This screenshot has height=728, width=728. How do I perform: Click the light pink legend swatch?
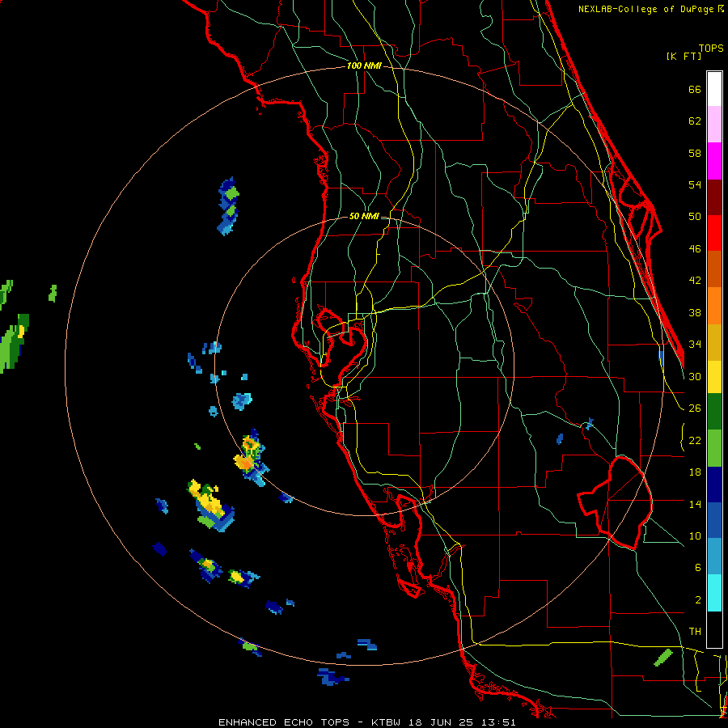pos(714,124)
